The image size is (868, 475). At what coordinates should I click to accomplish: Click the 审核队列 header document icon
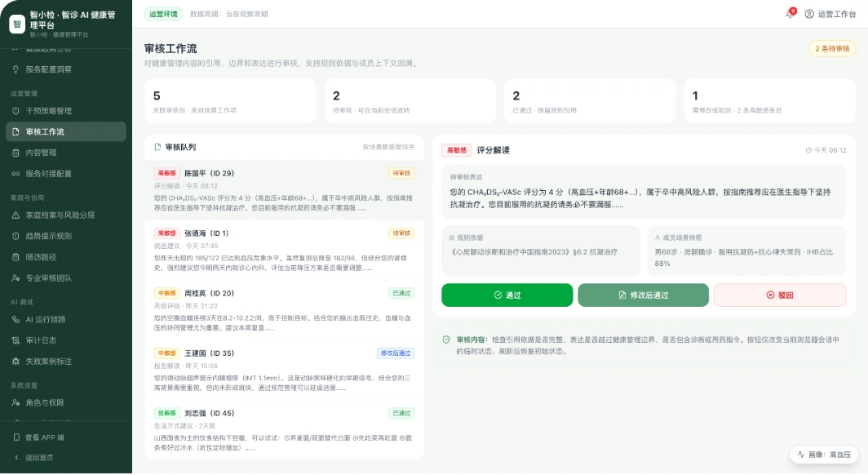click(x=157, y=147)
